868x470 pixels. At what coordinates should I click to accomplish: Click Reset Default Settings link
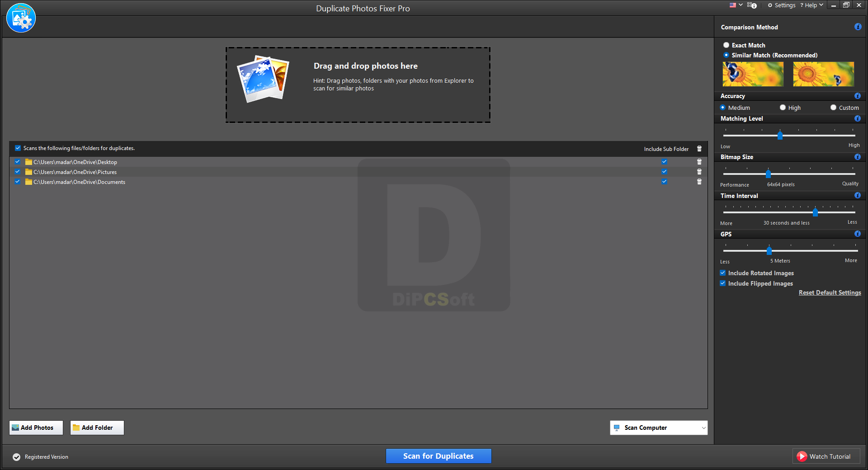[830, 292]
